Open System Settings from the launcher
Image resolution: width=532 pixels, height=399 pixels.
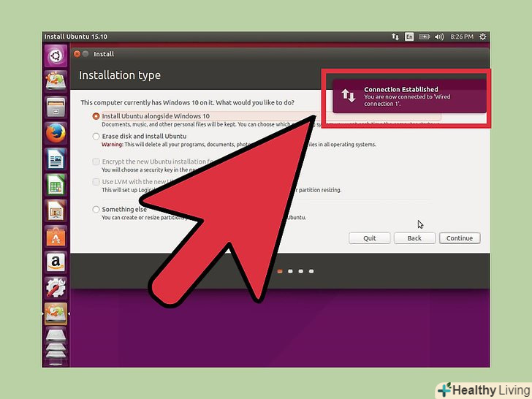(56, 288)
